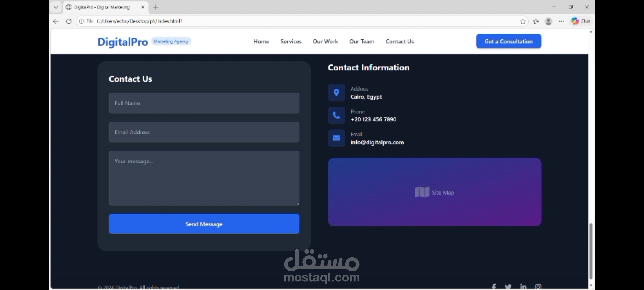Open the Instagram icon in footer
This screenshot has height=290, width=644.
point(538,287)
